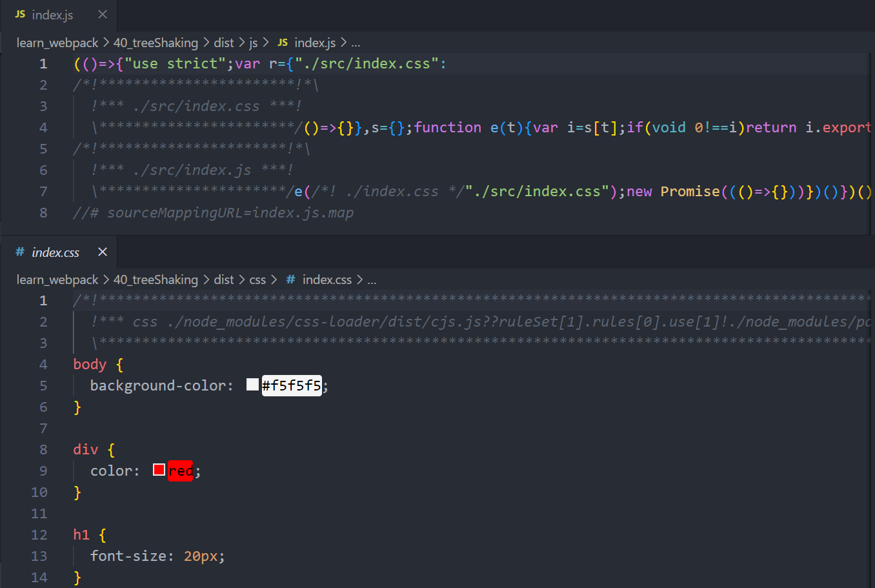Open learn_webpack breadcrumb above the index.css editor

point(57,279)
